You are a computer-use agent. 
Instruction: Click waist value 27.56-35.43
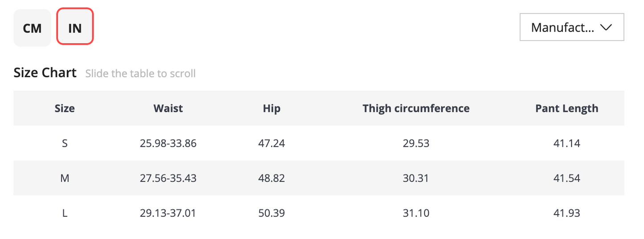[168, 178]
